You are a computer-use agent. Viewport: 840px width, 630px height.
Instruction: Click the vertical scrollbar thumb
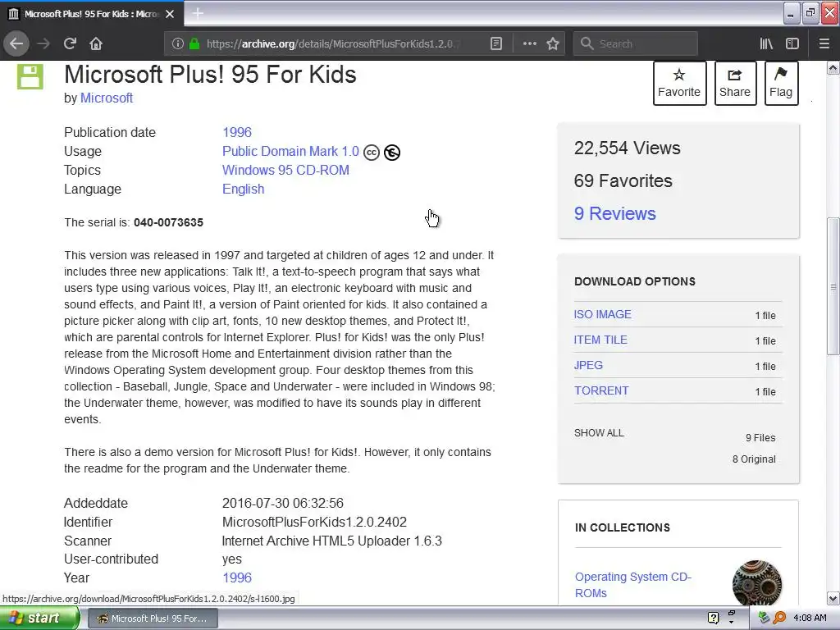click(833, 286)
